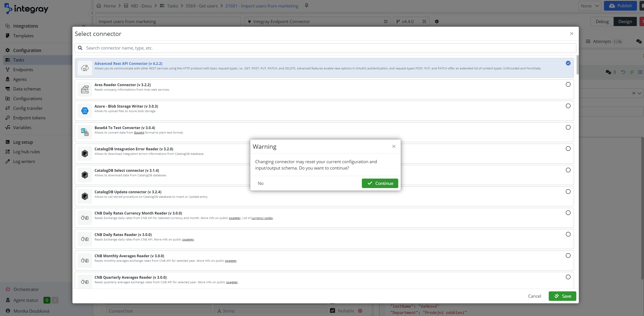
Task: Select the CNB Monthly Averages Reader radio button
Action: tap(568, 256)
